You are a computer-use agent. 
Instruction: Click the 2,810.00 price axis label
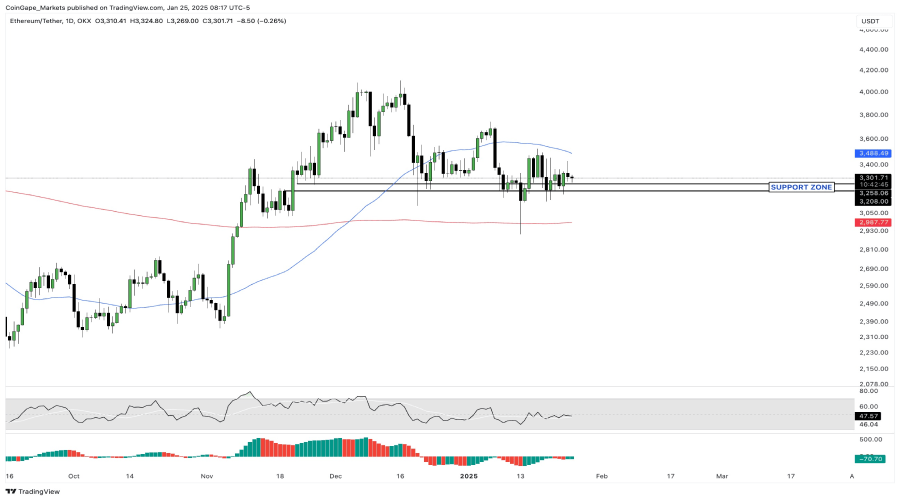(x=874, y=250)
